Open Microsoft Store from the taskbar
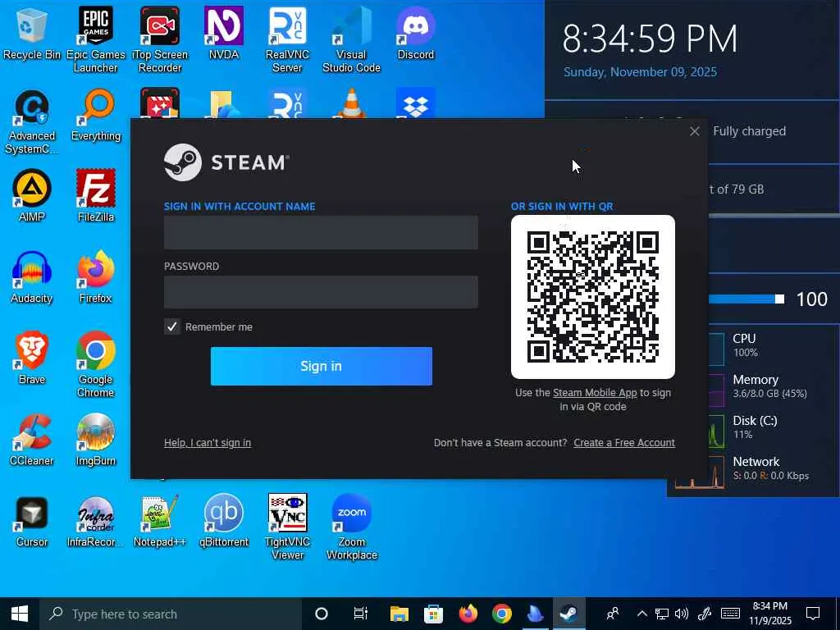This screenshot has width=840, height=630. 433,614
